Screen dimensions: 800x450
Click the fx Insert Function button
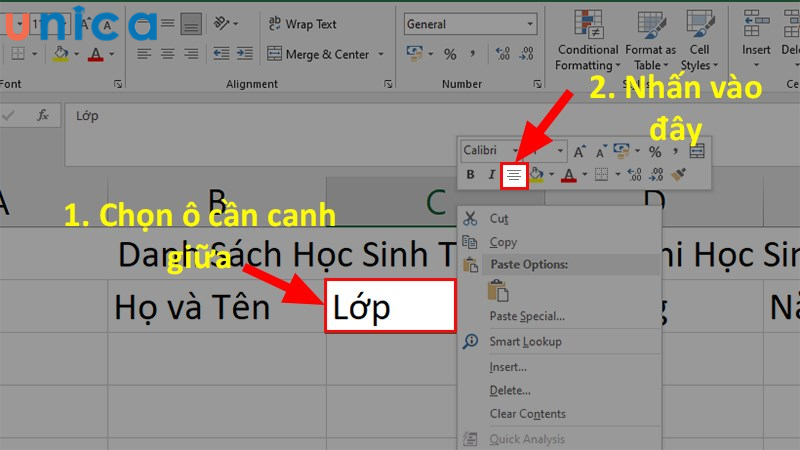coord(43,116)
